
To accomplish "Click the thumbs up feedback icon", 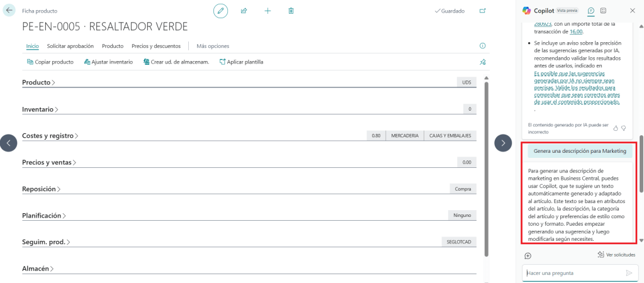I will (x=616, y=128).
